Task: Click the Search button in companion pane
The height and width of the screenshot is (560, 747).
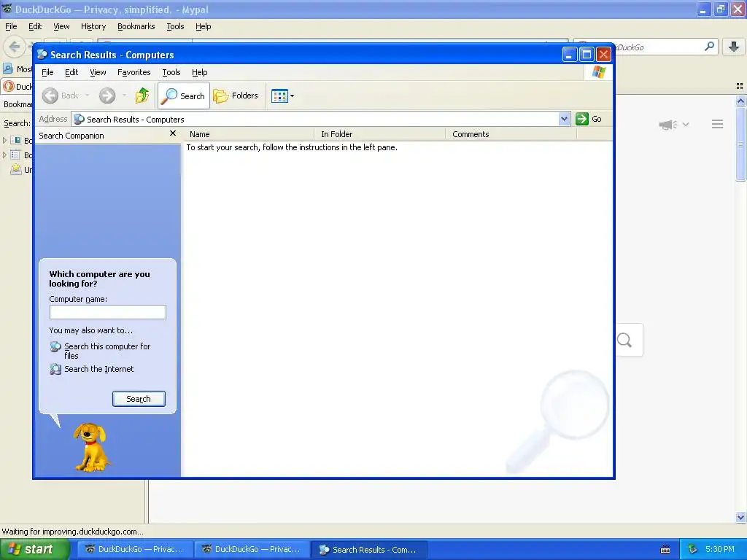Action: click(139, 399)
